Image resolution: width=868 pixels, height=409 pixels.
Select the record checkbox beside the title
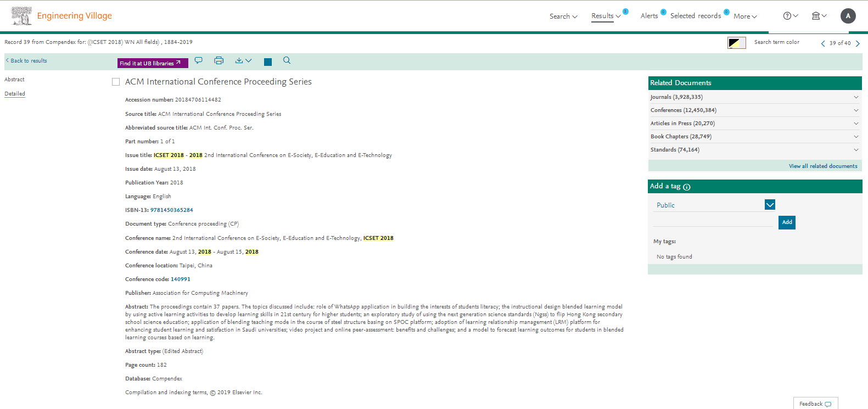[116, 82]
